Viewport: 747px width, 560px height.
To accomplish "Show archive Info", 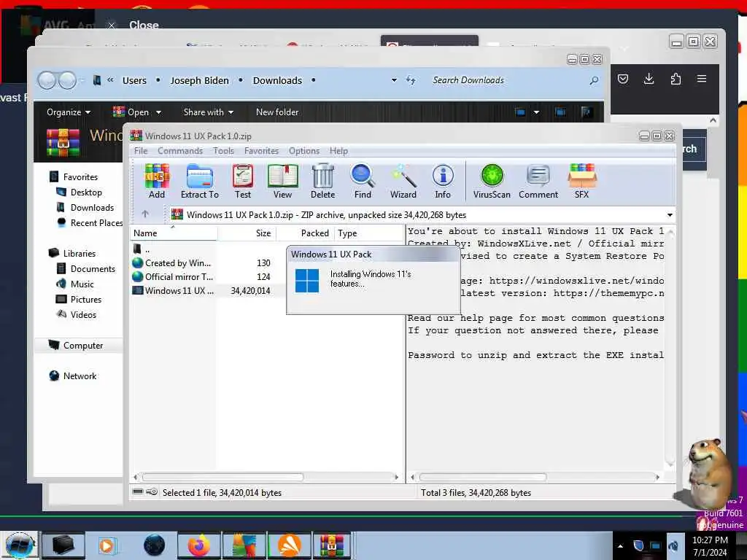I will [x=443, y=181].
